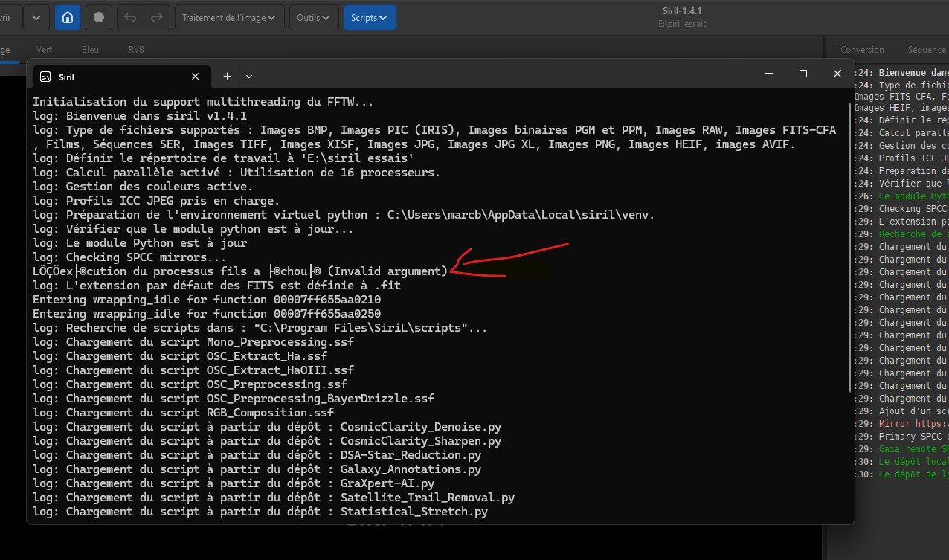Close the terminal window

837,74
